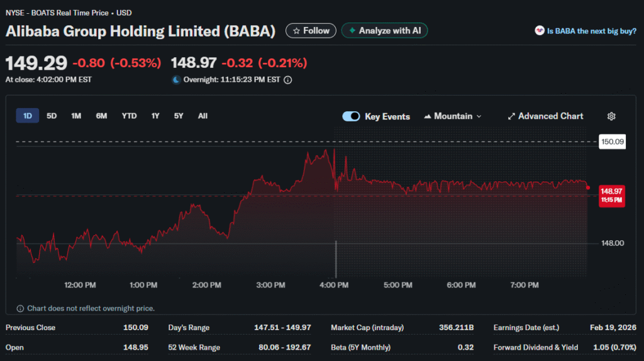
Task: Follow the BABA stock
Action: [311, 31]
